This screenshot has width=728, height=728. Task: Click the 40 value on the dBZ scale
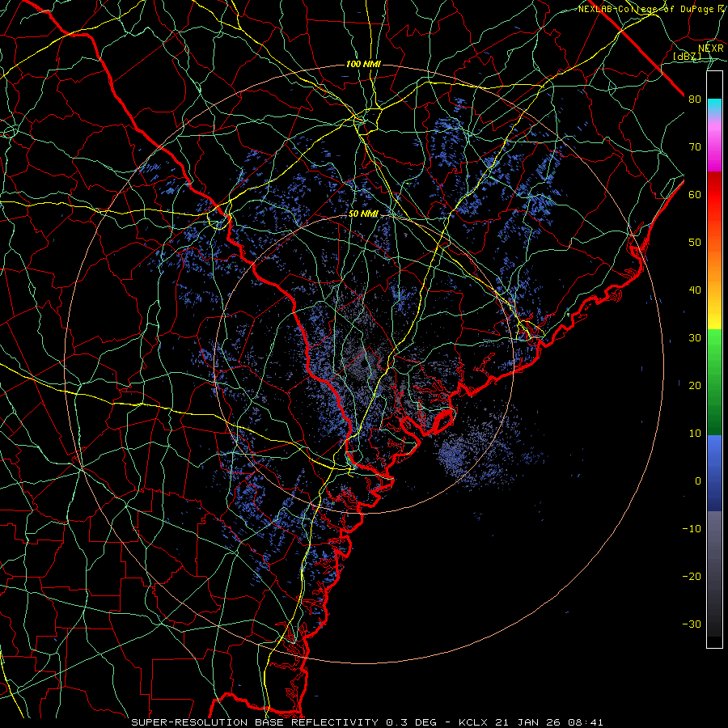pyautogui.click(x=695, y=290)
